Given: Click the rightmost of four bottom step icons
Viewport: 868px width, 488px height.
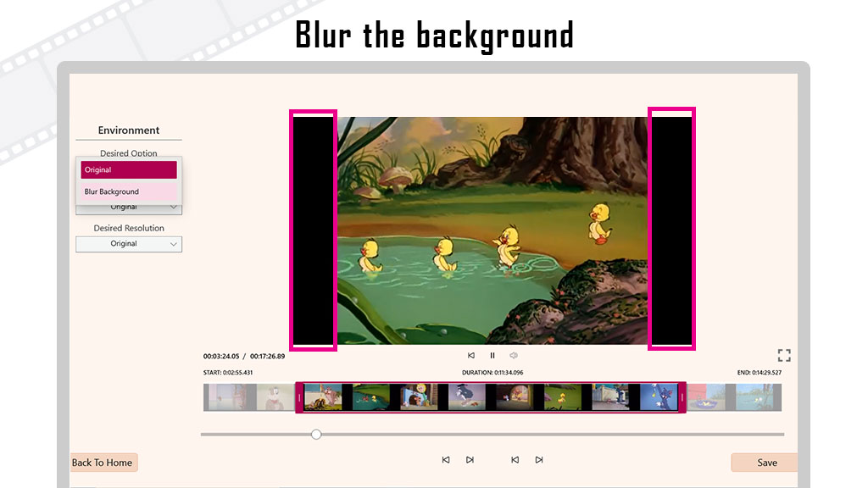Looking at the screenshot, I should 539,460.
